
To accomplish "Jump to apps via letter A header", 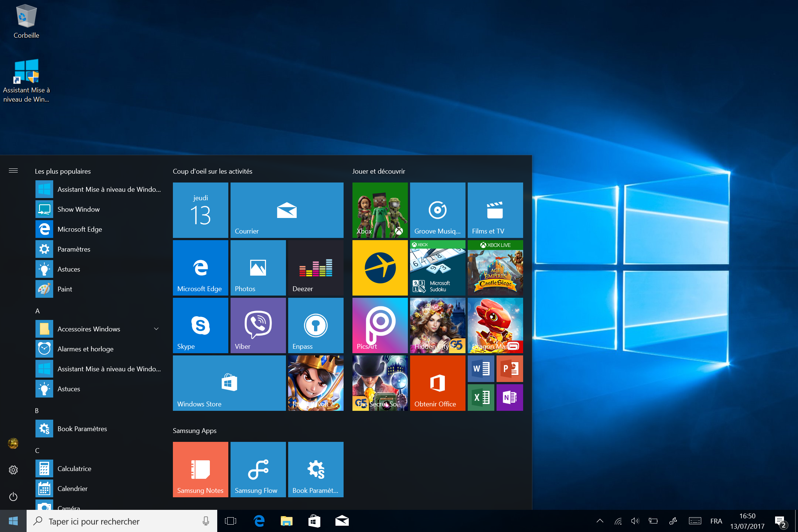I will click(x=37, y=311).
